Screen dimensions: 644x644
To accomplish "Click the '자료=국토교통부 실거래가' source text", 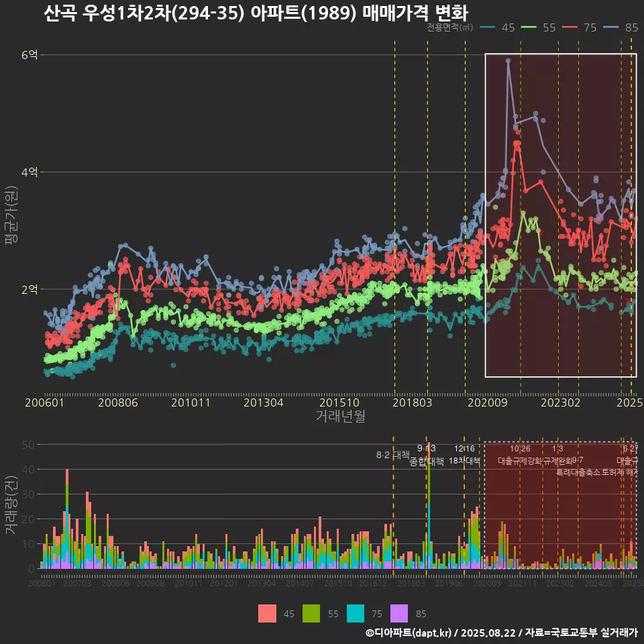I will click(x=581, y=633).
